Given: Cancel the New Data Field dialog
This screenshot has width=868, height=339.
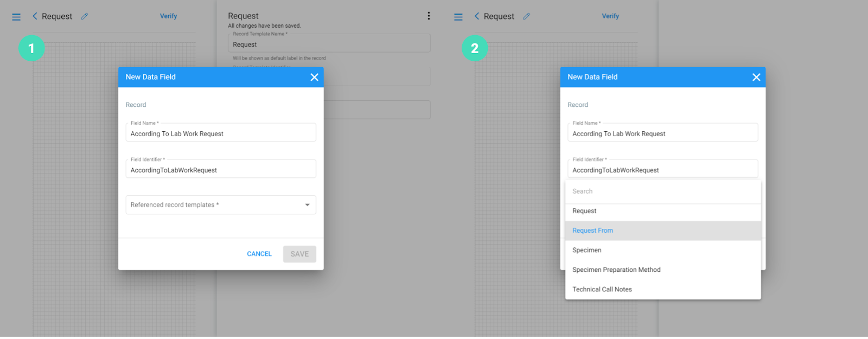Looking at the screenshot, I should click(x=259, y=254).
